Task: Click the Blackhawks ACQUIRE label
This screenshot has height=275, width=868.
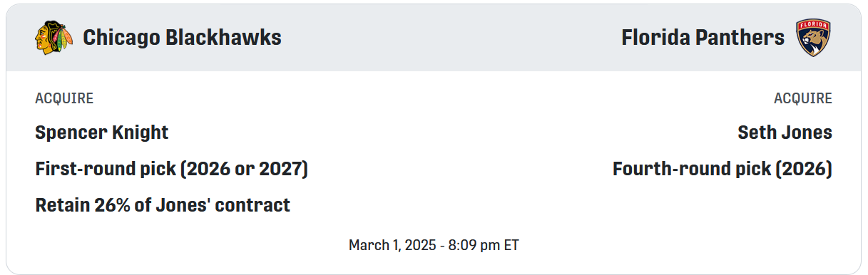Action: tap(64, 98)
